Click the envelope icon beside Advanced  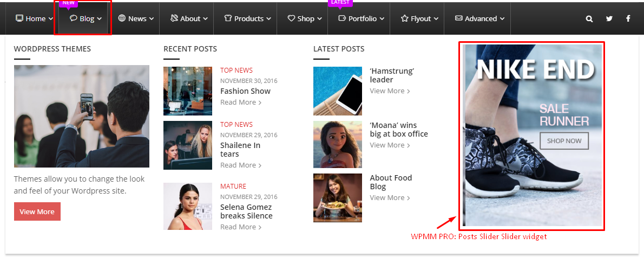(x=459, y=18)
